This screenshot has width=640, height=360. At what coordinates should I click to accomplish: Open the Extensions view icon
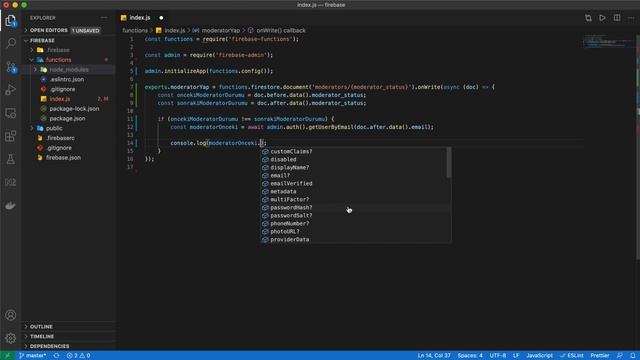11,136
